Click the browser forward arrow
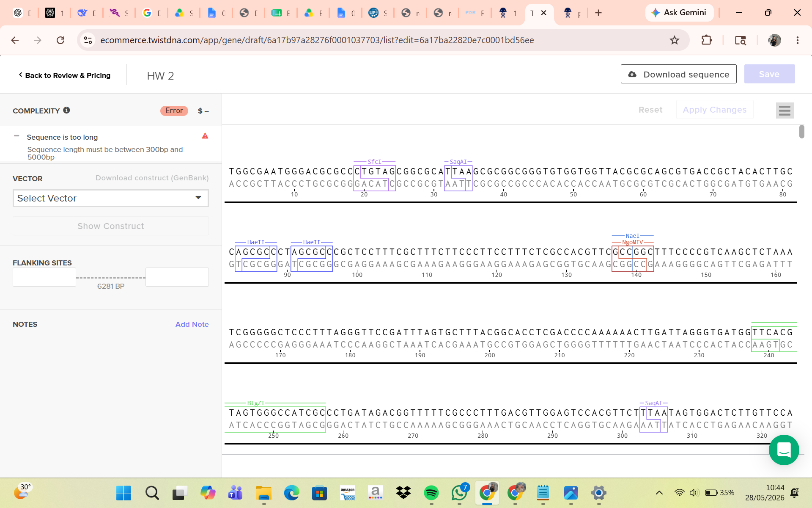The width and height of the screenshot is (812, 508). click(38, 40)
